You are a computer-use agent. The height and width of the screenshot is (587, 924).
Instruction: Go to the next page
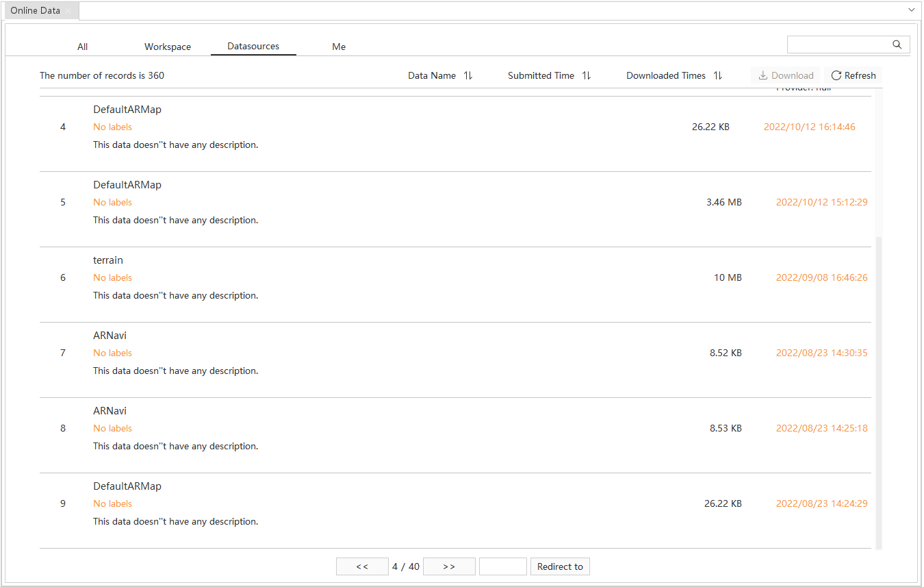[x=449, y=566]
